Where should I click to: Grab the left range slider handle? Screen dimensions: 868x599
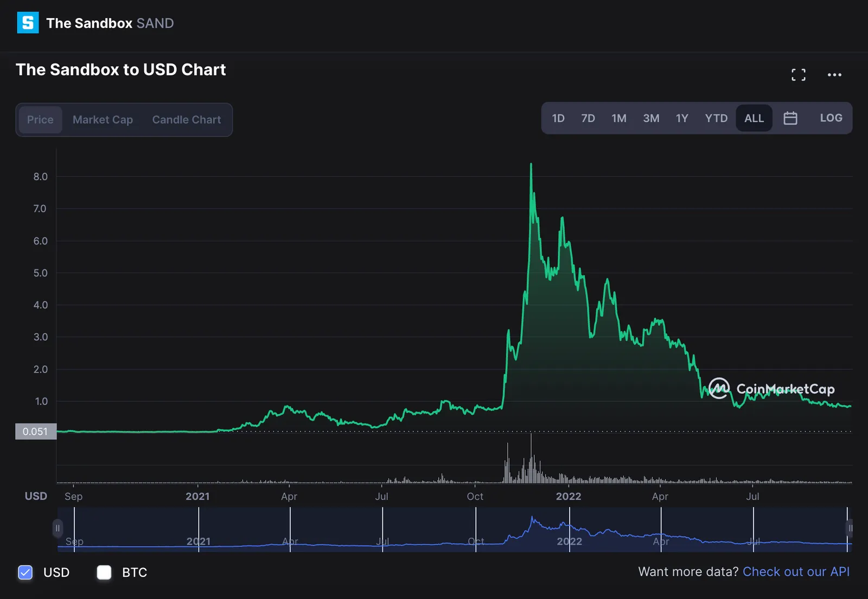(58, 528)
